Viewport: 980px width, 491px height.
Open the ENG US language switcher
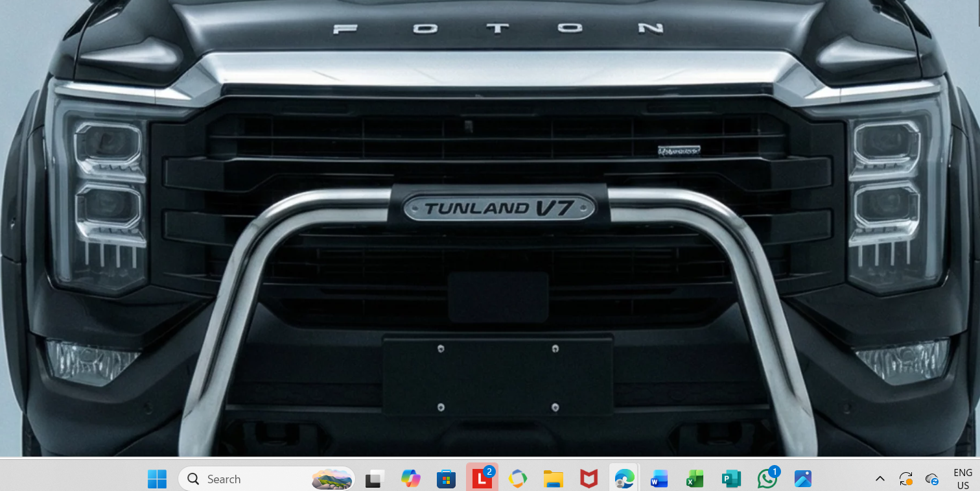[963, 479]
